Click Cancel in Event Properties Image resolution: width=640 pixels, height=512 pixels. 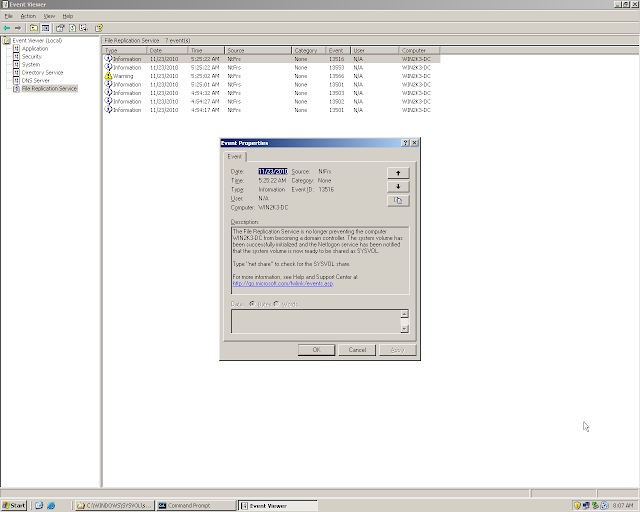coord(357,350)
